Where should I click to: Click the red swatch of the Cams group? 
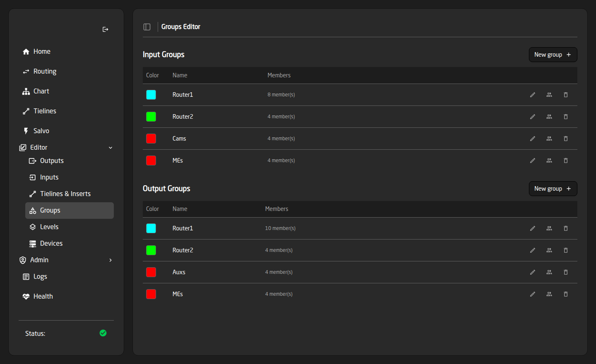point(151,139)
